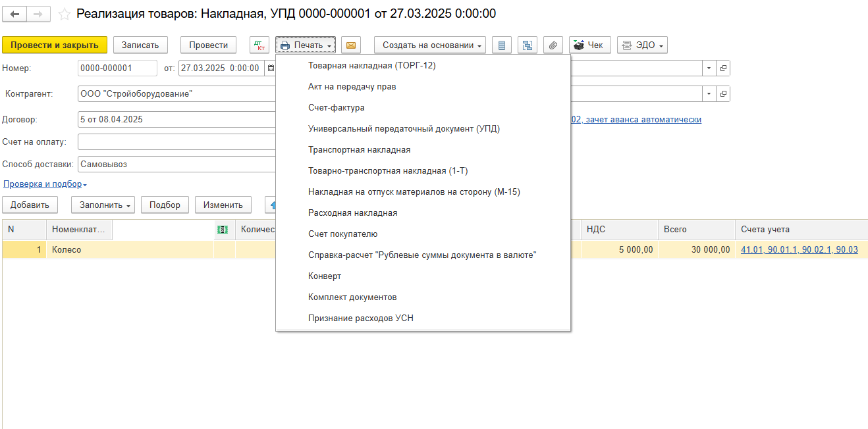The height and width of the screenshot is (429, 868).
Task: Click Провести и закрыть button
Action: point(55,45)
